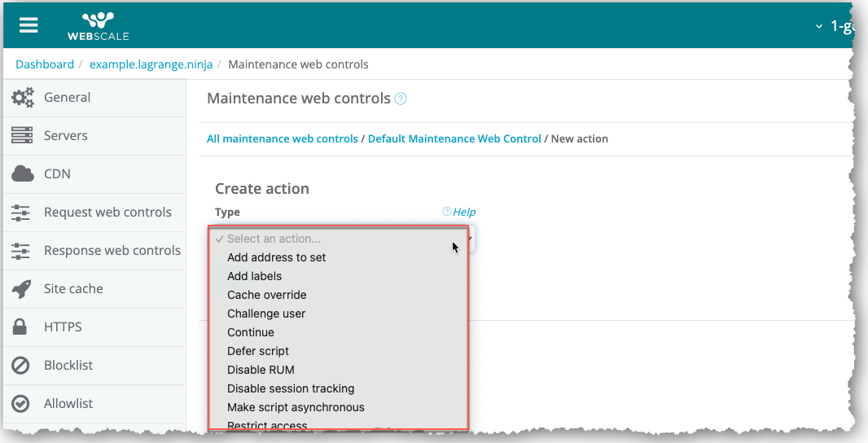This screenshot has width=868, height=443.
Task: Select 'Disable session tracking' option
Action: pyautogui.click(x=291, y=388)
